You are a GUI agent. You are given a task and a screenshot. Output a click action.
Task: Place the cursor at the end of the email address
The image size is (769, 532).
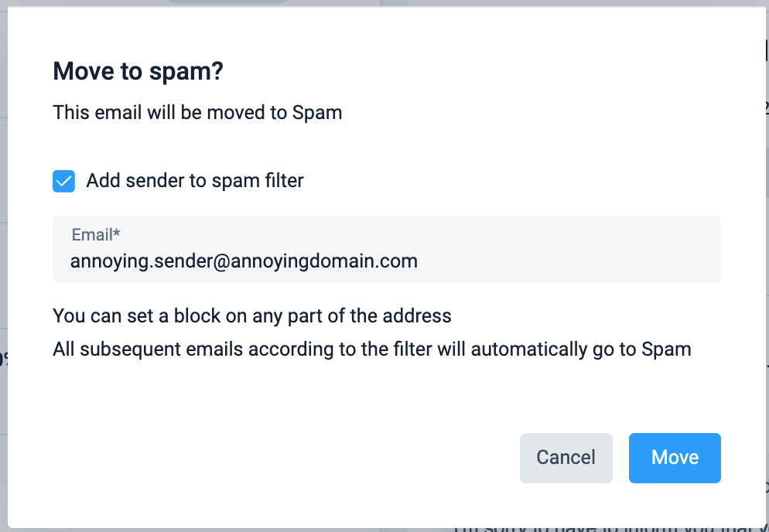[419, 261]
